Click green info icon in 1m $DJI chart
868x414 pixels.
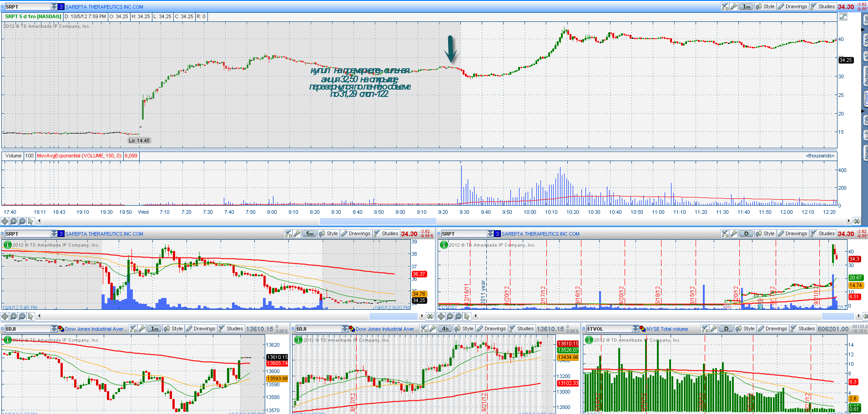pyautogui.click(x=8, y=340)
